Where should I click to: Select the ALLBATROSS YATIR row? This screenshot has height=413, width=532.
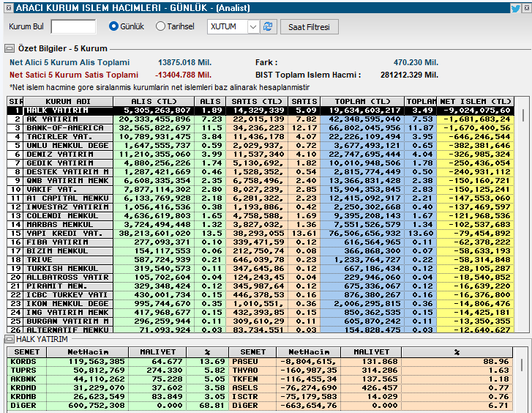pyautogui.click(x=261, y=277)
